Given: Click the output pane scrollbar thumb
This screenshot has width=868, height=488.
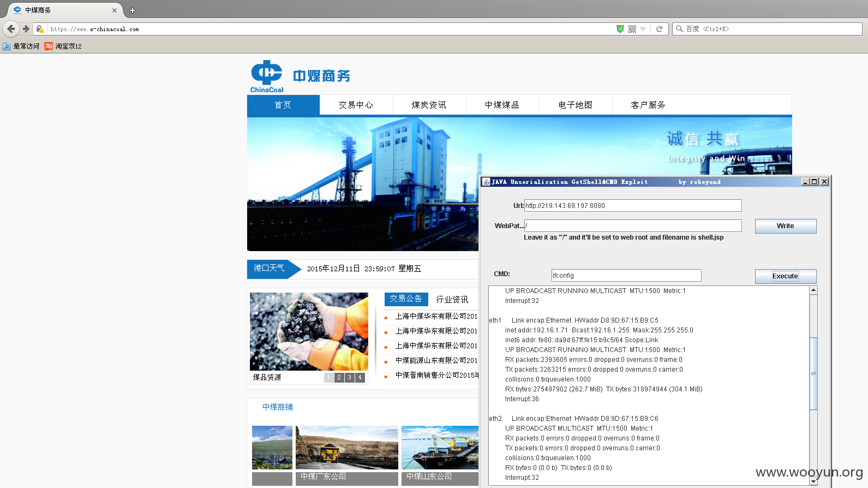Looking at the screenshot, I should pos(813,374).
